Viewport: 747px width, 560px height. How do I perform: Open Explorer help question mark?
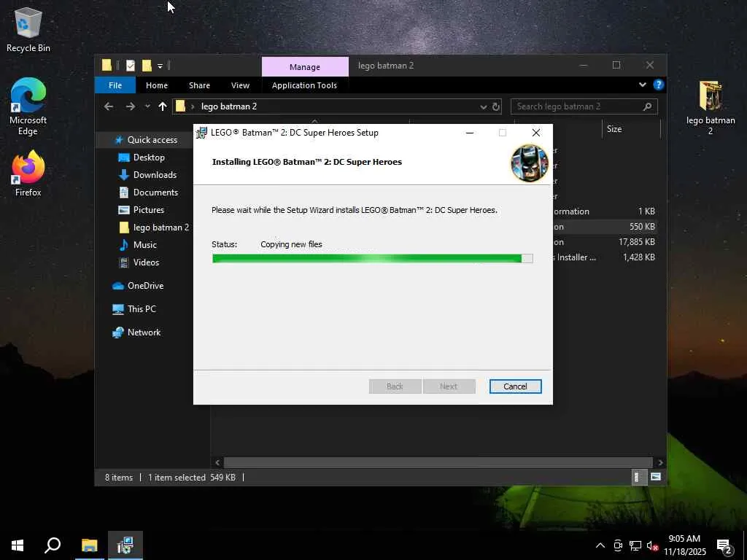click(x=659, y=85)
